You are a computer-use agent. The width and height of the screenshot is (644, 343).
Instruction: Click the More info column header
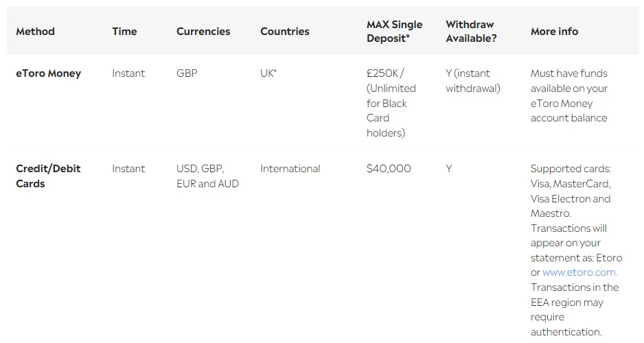554,32
